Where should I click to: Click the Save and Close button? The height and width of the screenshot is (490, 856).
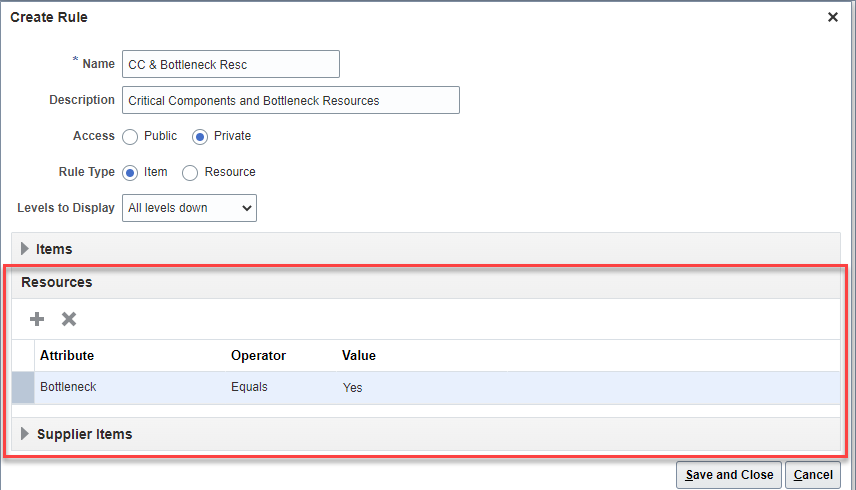click(x=727, y=475)
